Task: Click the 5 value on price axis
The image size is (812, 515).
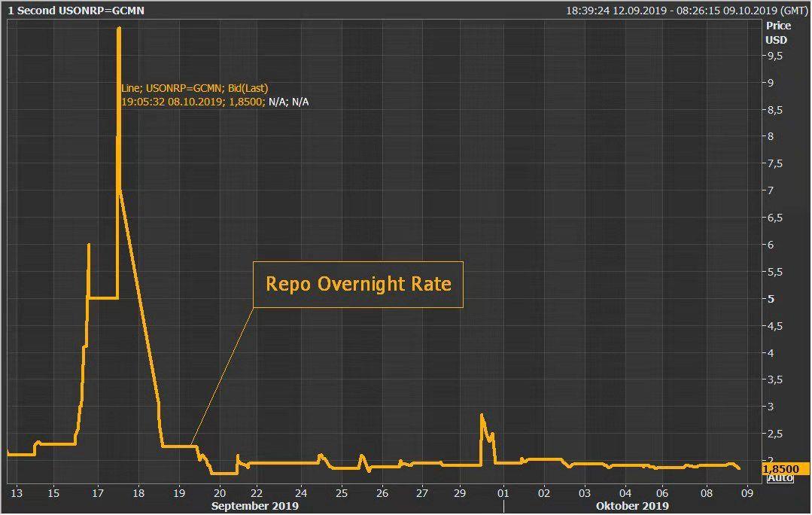Action: 769,299
